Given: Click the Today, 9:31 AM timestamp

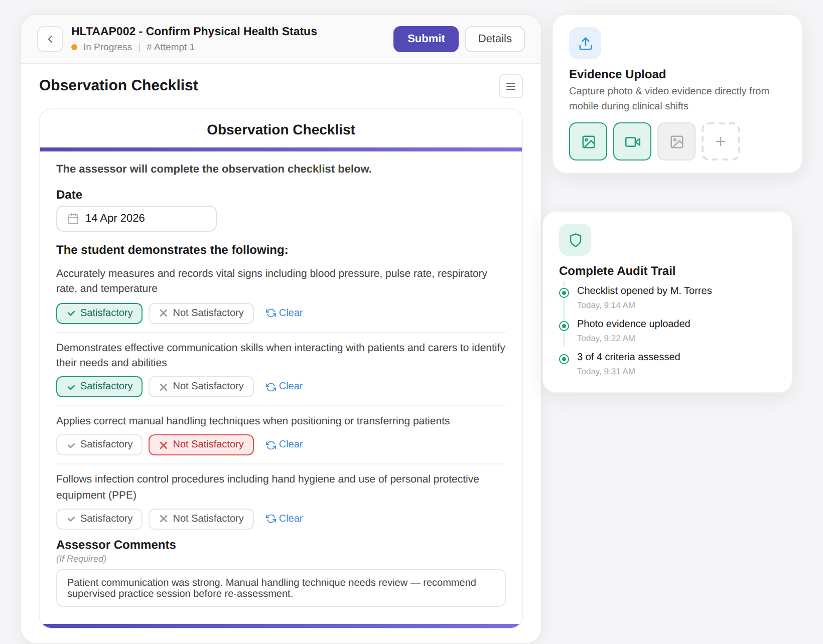Looking at the screenshot, I should (x=606, y=372).
